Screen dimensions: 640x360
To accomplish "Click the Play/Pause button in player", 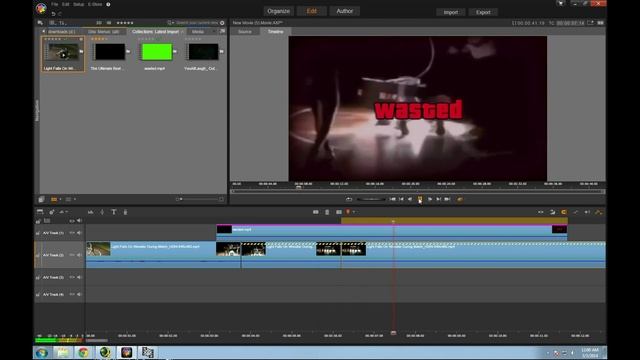I will click(x=420, y=199).
